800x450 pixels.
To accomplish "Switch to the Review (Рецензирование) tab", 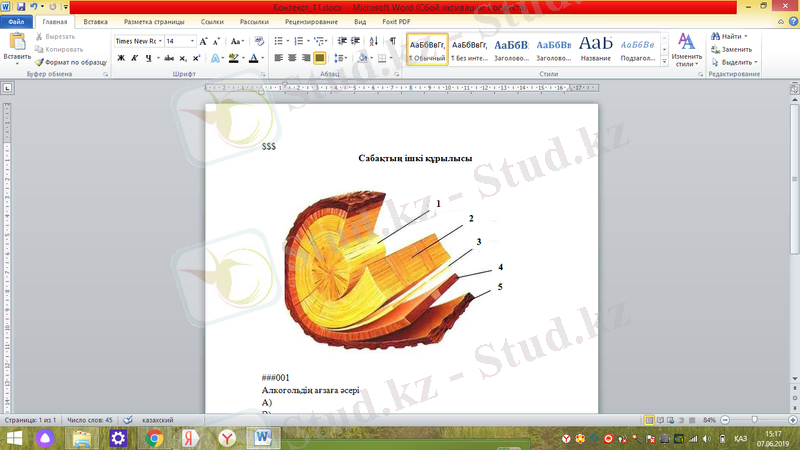I will [x=311, y=22].
